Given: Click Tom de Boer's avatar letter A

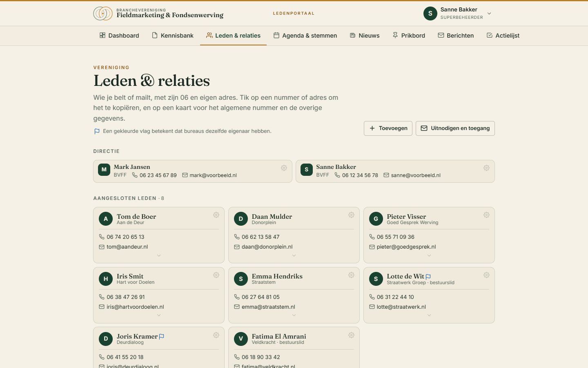Looking at the screenshot, I should [106, 219].
